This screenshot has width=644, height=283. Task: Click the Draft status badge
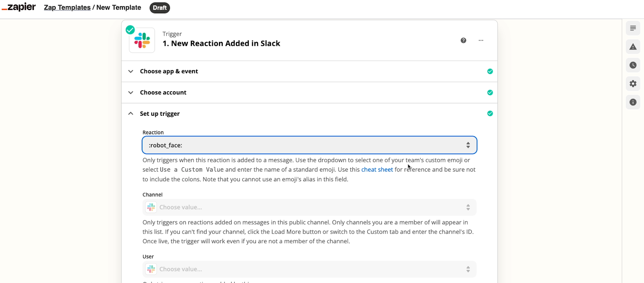160,8
